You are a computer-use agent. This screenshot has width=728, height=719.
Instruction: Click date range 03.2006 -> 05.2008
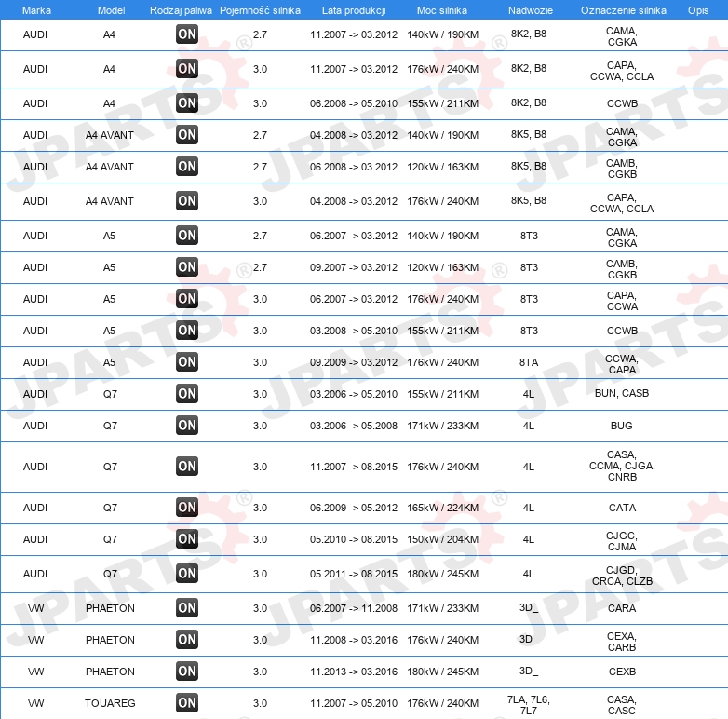click(x=354, y=426)
